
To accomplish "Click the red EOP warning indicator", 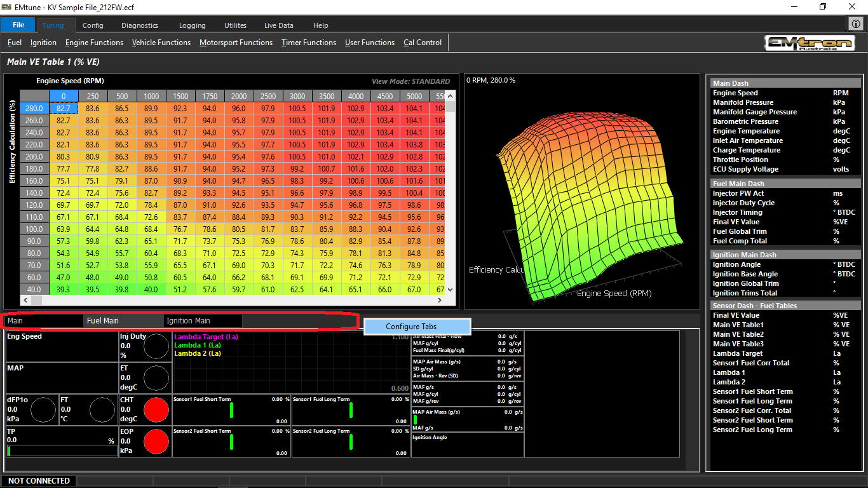I will click(x=156, y=442).
